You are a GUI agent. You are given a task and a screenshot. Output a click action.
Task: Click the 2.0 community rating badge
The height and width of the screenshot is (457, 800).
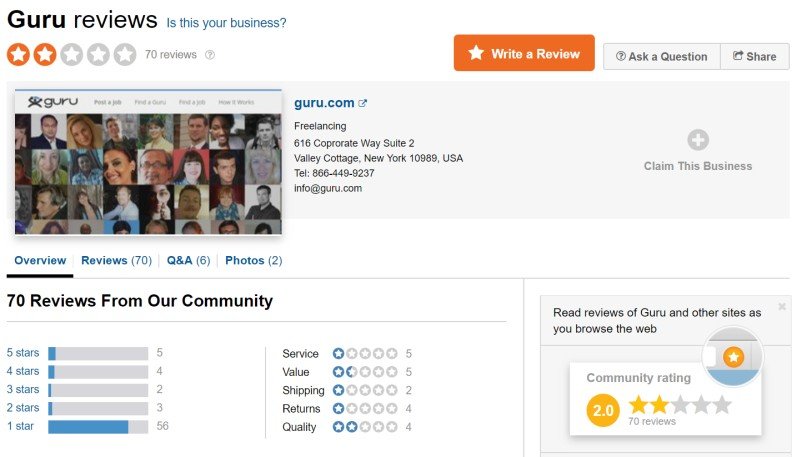pos(603,410)
